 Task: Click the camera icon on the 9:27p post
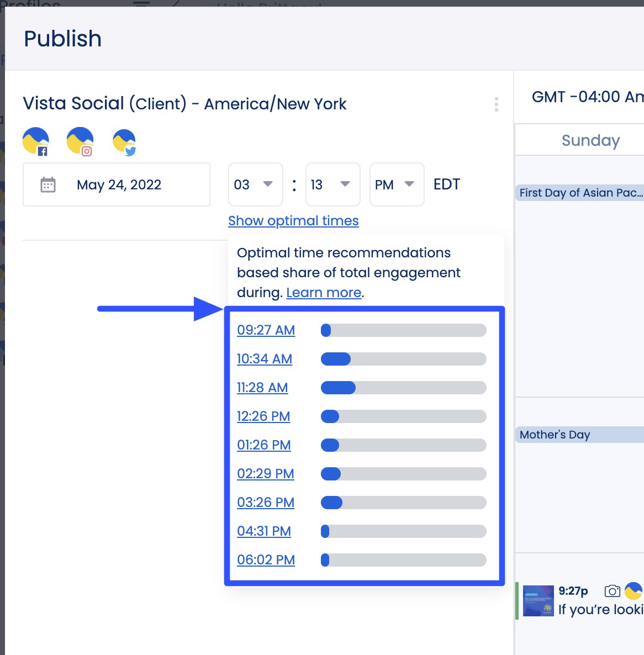[612, 591]
